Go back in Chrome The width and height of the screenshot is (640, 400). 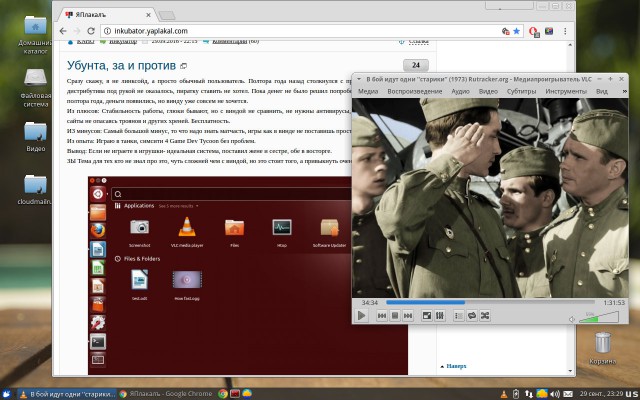pos(63,31)
